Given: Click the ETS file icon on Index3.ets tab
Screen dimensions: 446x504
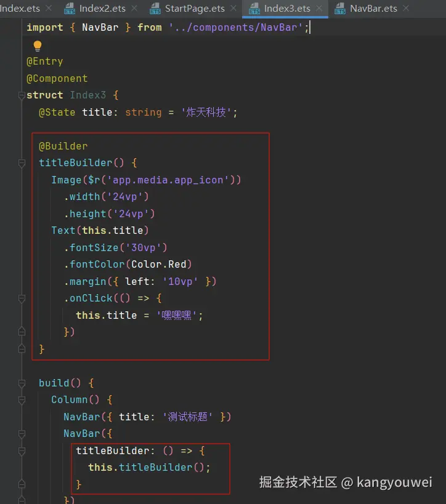Looking at the screenshot, I should [x=254, y=9].
